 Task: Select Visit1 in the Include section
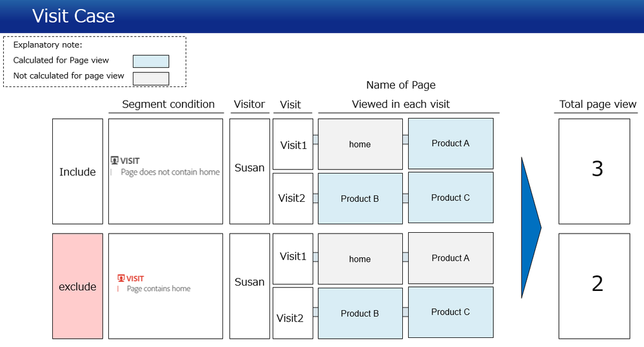click(293, 144)
